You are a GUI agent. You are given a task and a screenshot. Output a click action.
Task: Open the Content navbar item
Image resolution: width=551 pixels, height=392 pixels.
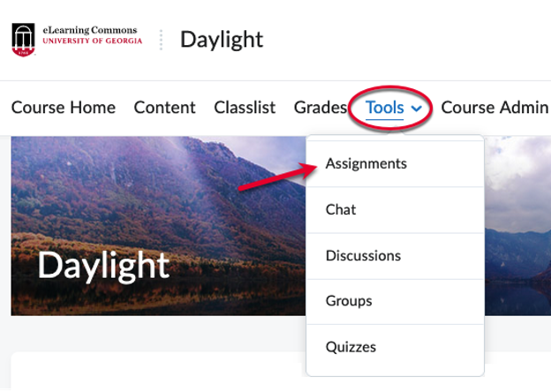(164, 108)
